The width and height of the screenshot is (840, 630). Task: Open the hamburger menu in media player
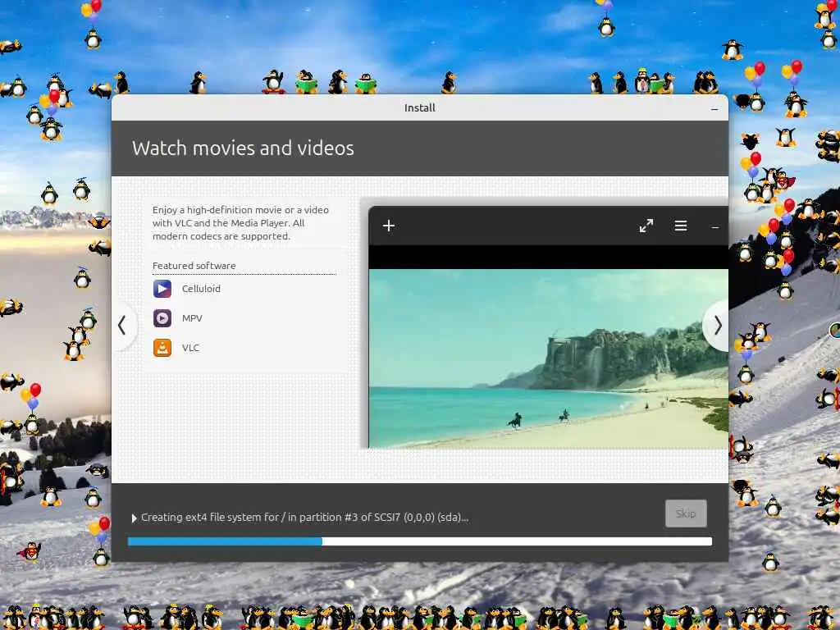[681, 226]
